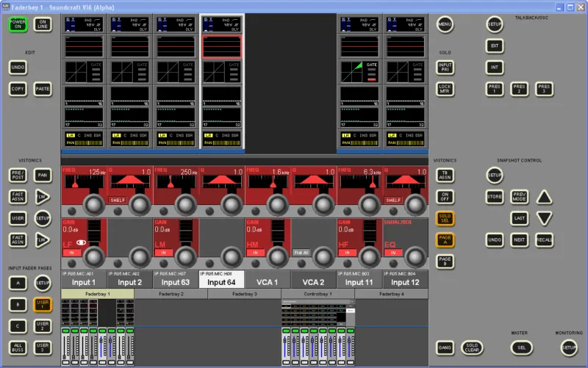Click the 1.6 kHz FREQ knob
588x368 pixels.
(277, 205)
